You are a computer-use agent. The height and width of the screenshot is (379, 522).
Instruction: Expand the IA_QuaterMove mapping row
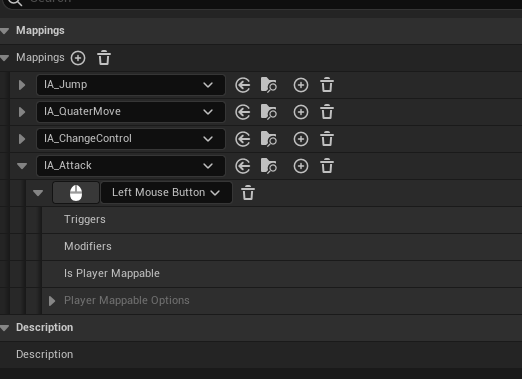click(x=22, y=112)
